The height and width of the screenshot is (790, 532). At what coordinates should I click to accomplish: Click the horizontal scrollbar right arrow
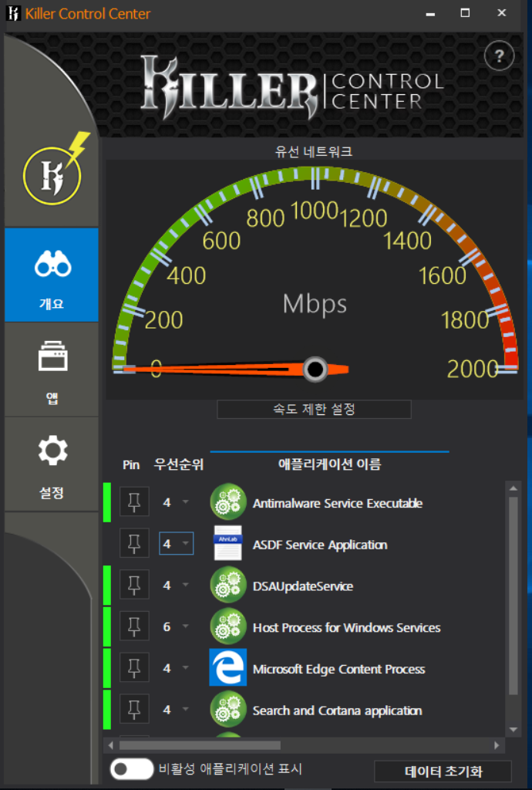point(497,745)
